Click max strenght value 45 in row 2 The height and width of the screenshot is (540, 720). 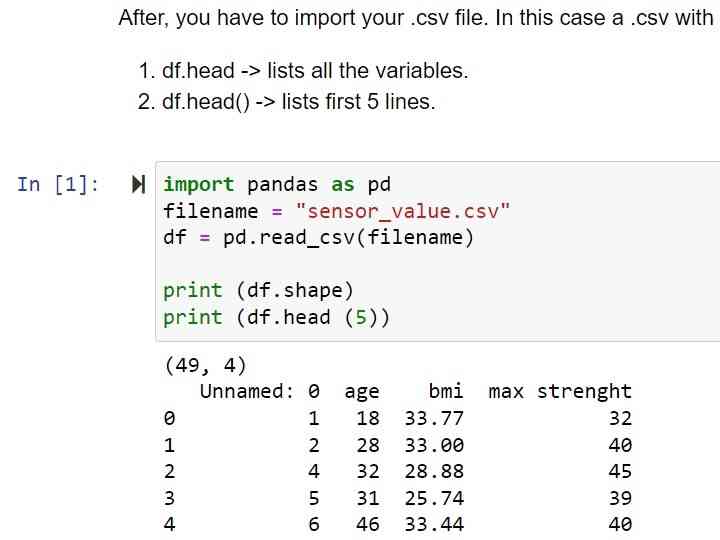coord(620,472)
